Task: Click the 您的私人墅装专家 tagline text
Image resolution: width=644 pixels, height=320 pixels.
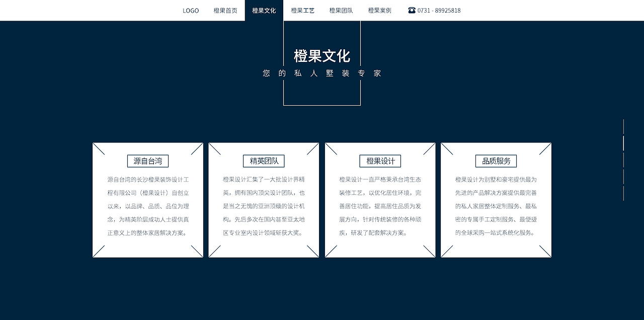Action: (x=321, y=73)
